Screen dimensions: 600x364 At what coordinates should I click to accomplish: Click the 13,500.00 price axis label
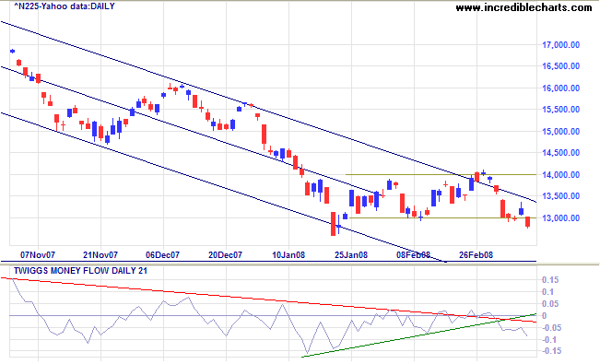[x=561, y=196]
